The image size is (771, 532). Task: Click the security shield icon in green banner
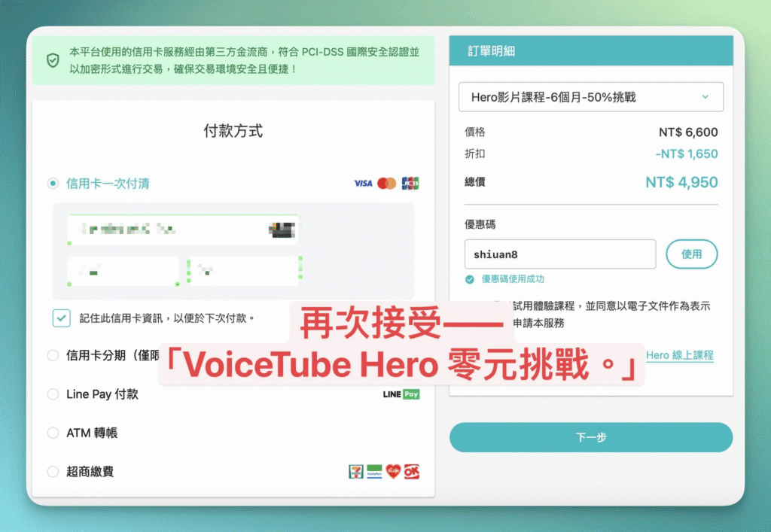click(x=53, y=61)
